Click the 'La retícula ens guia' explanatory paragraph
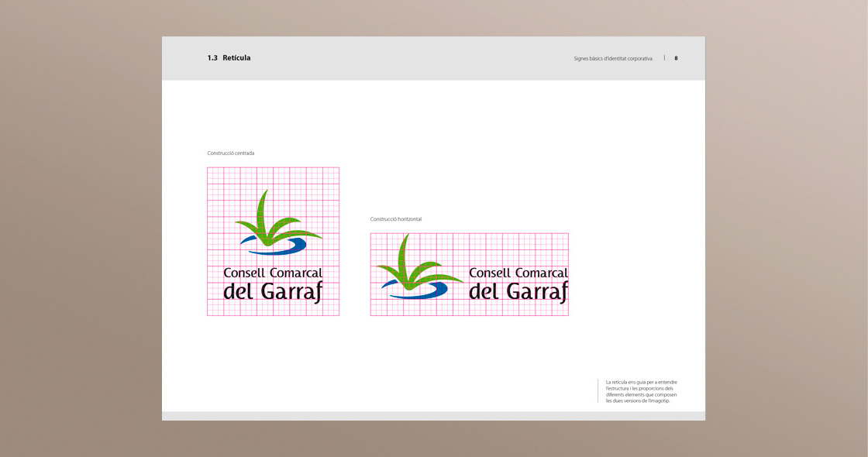 (x=641, y=391)
